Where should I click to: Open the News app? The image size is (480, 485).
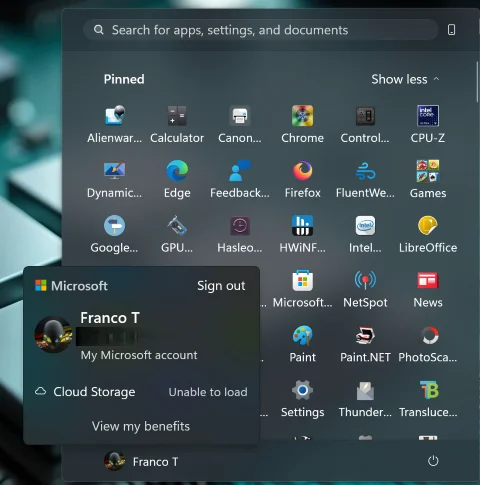point(428,289)
